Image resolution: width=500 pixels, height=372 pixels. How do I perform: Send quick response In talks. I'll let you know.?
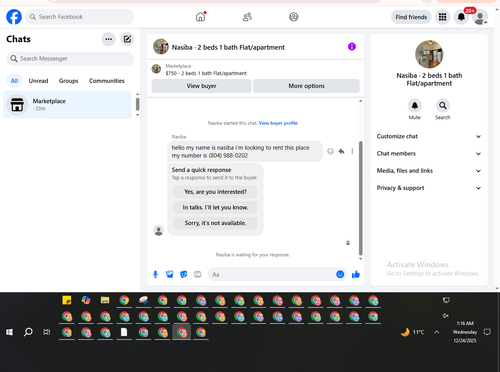pos(215,207)
